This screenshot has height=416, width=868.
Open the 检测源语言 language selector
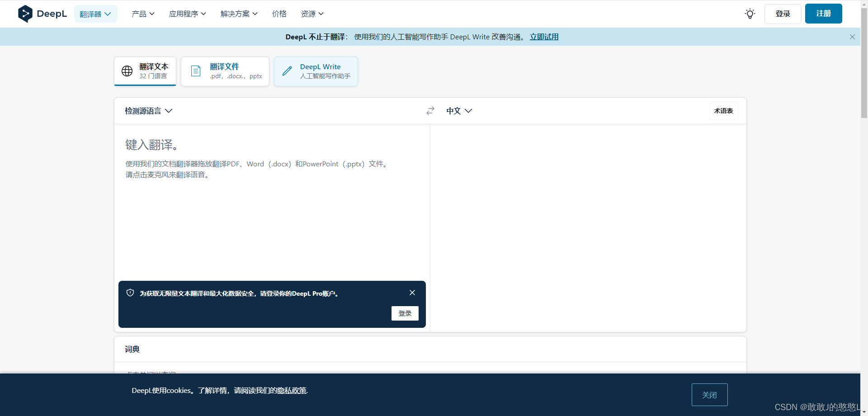(x=149, y=111)
